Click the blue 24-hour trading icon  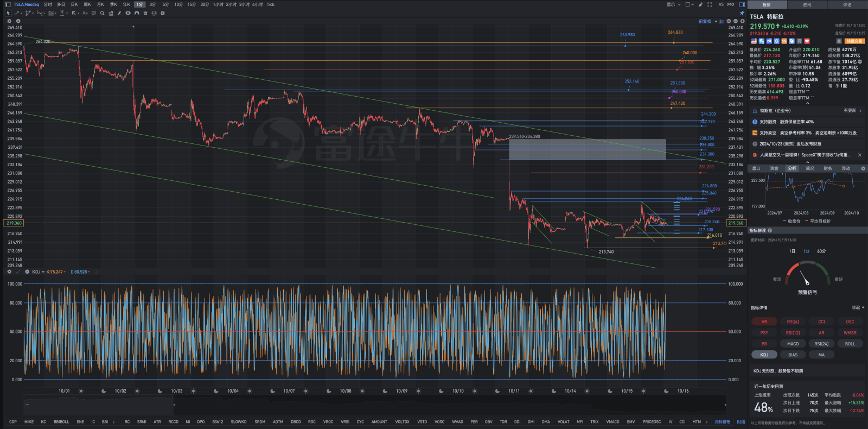pyautogui.click(x=769, y=41)
